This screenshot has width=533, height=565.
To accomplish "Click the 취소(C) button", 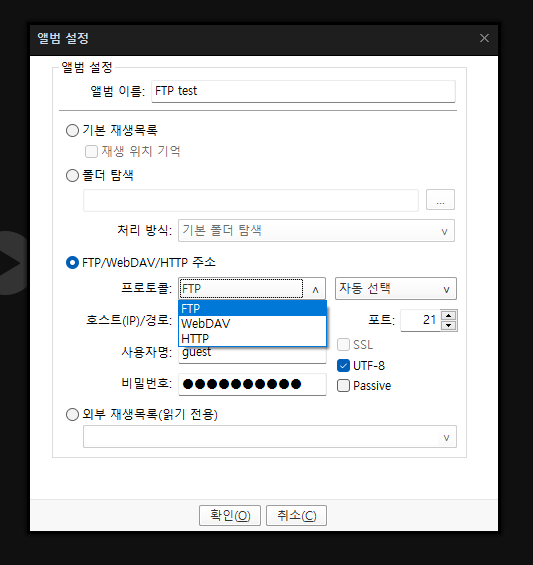I will [x=297, y=516].
